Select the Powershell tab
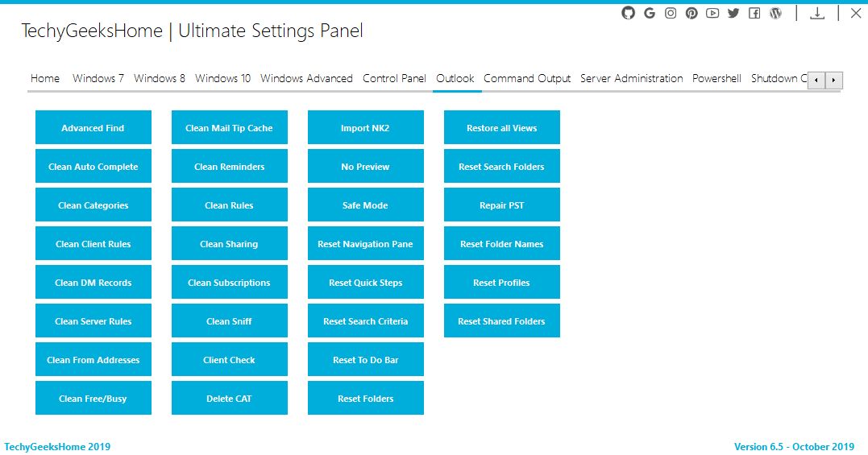Viewport: 868px width, 455px height. 716,78
